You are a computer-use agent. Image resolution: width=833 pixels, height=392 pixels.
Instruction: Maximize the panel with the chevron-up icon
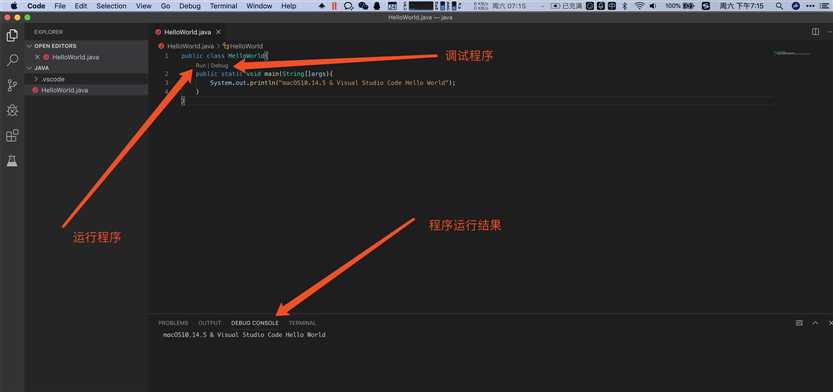815,323
